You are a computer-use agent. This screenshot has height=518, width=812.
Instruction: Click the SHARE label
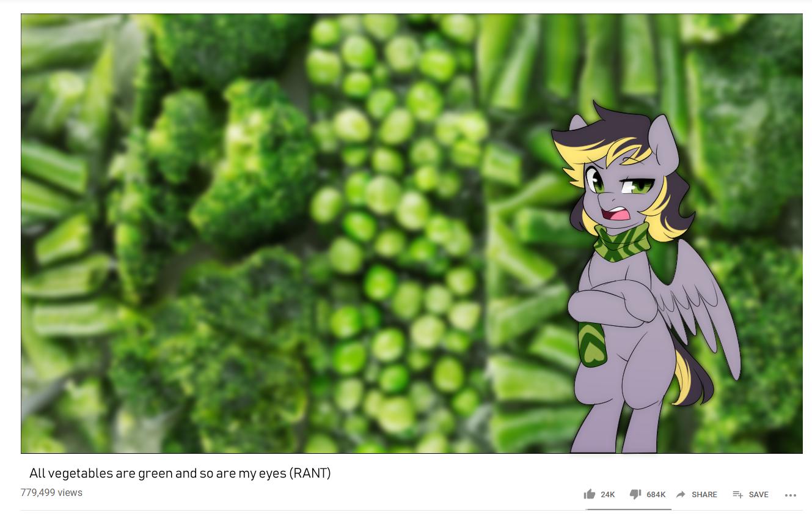[704, 495]
